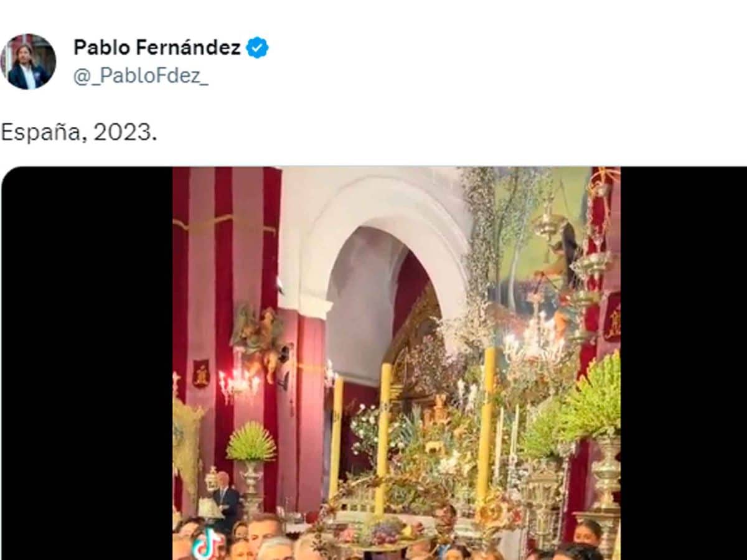The height and width of the screenshot is (560, 747).
Task: Open Pablo Fernández's profile picture avatar
Action: (x=28, y=61)
